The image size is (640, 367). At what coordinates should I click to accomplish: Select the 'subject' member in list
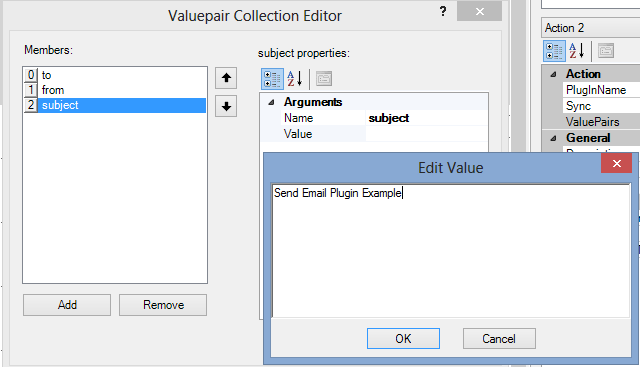(x=115, y=105)
